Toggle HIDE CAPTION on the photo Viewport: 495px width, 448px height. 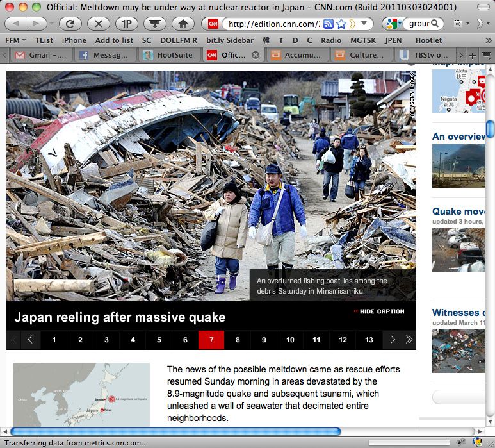[378, 311]
